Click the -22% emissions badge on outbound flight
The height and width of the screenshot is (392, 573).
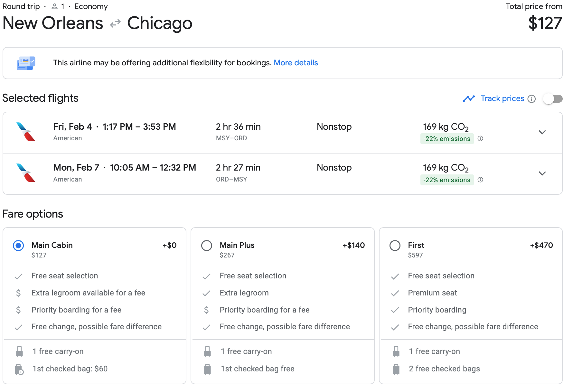pos(446,139)
